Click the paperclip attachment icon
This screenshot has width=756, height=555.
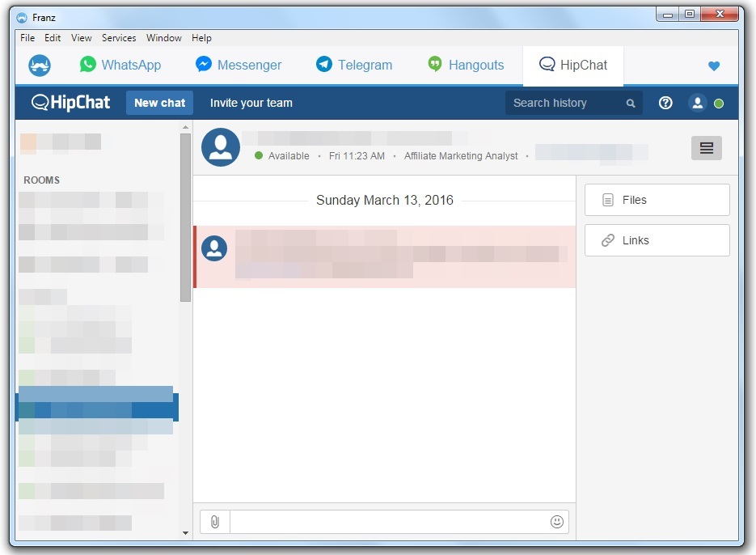(215, 522)
